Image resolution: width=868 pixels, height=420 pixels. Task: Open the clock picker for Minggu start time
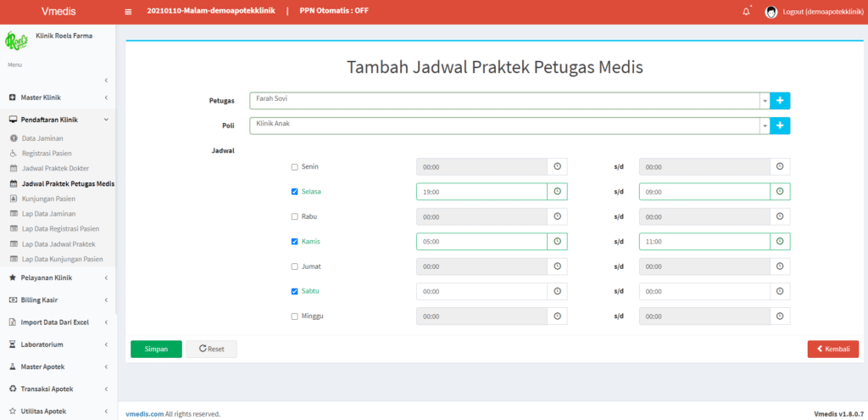pos(558,316)
